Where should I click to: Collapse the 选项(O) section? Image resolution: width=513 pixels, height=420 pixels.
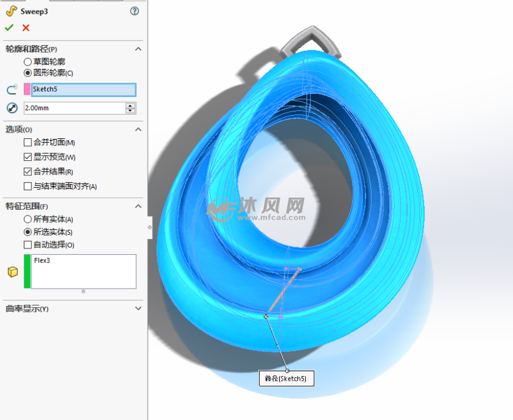point(138,130)
